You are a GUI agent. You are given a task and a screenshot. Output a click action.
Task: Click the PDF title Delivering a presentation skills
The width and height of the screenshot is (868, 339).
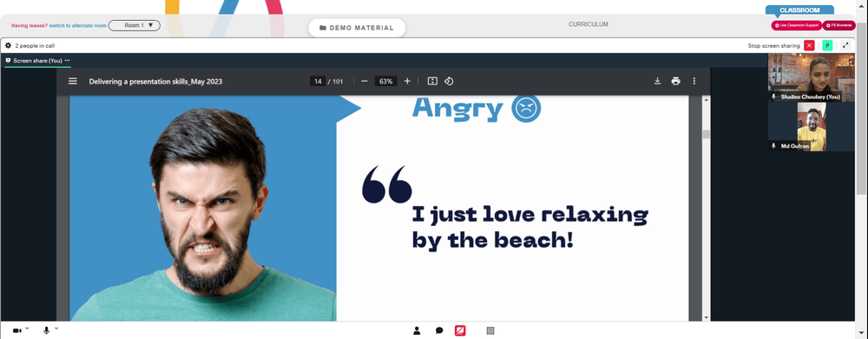click(155, 81)
